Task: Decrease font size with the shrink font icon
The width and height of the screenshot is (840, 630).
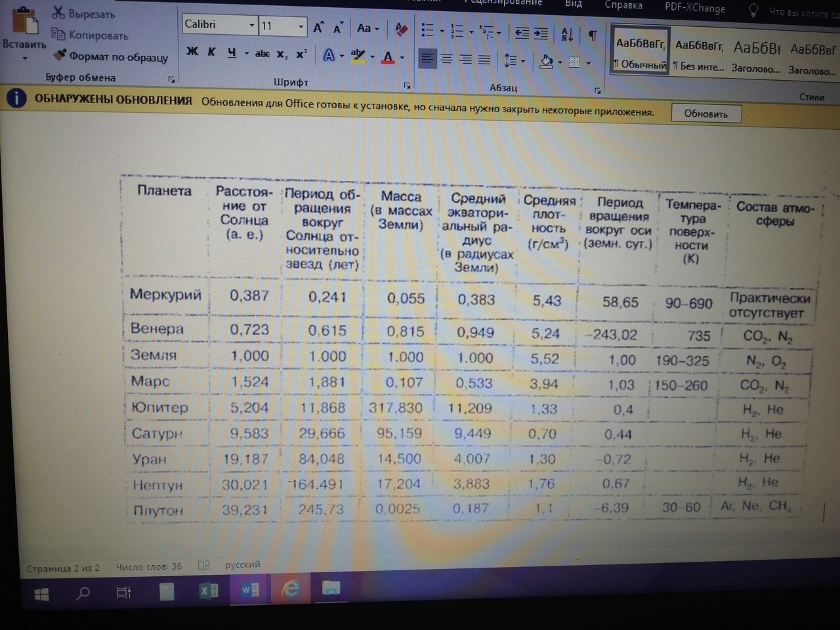Action: point(338,28)
